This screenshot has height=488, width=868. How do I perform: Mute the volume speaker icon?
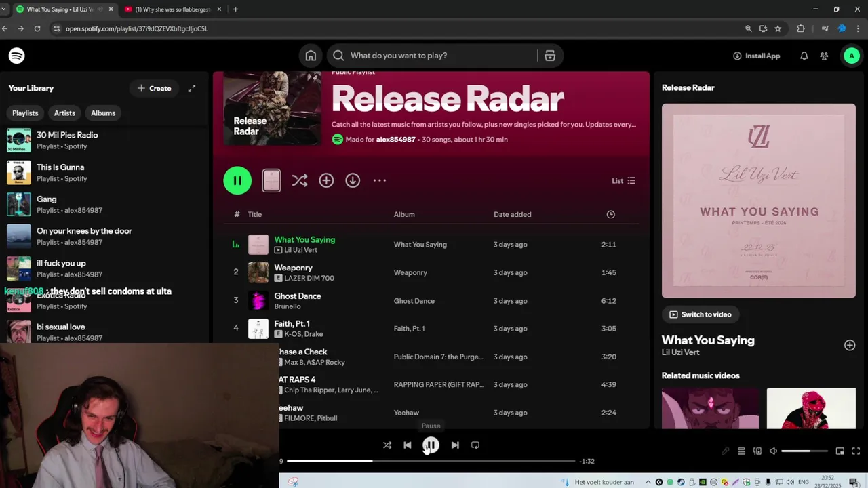(x=773, y=451)
